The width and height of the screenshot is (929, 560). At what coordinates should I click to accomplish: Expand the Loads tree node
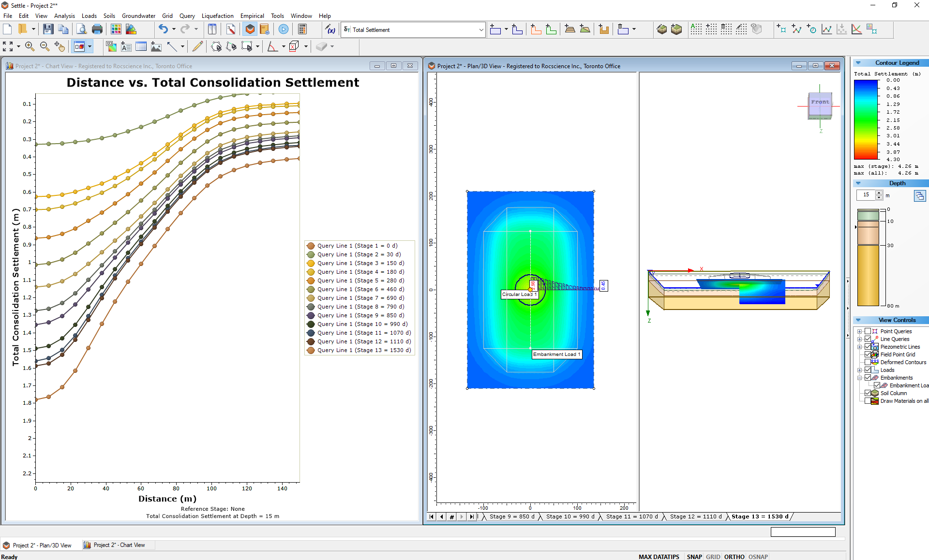(860, 370)
